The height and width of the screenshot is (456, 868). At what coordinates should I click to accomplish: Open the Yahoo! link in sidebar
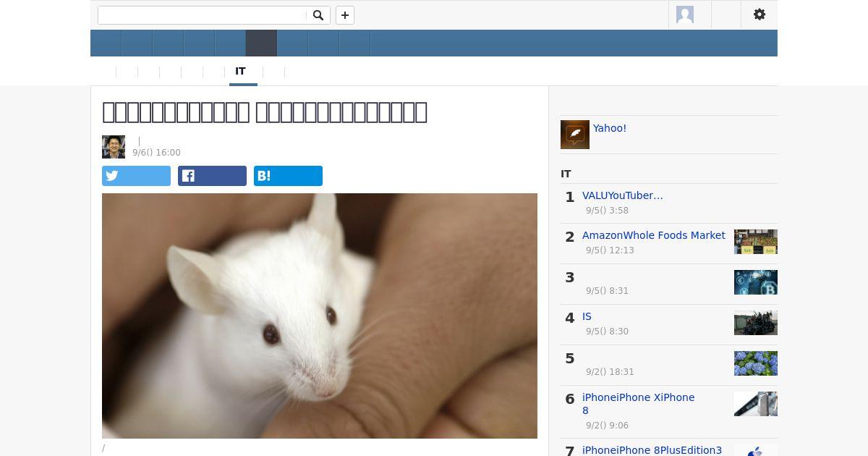[610, 128]
